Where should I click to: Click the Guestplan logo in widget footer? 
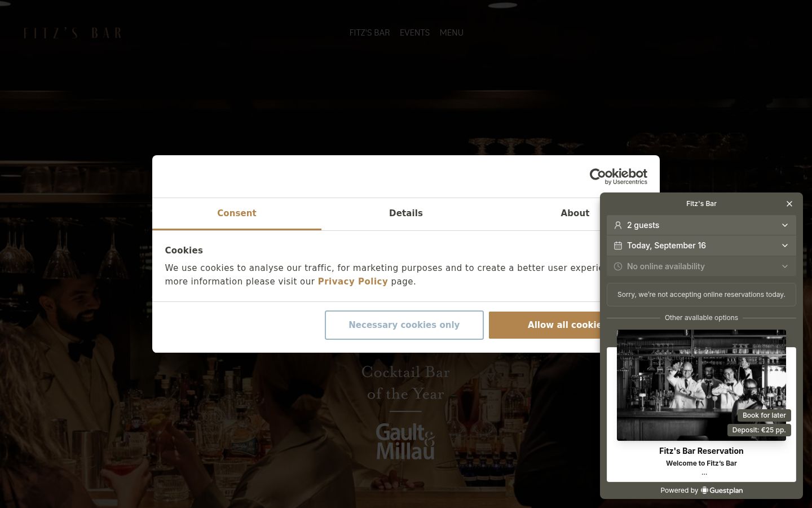point(722,491)
